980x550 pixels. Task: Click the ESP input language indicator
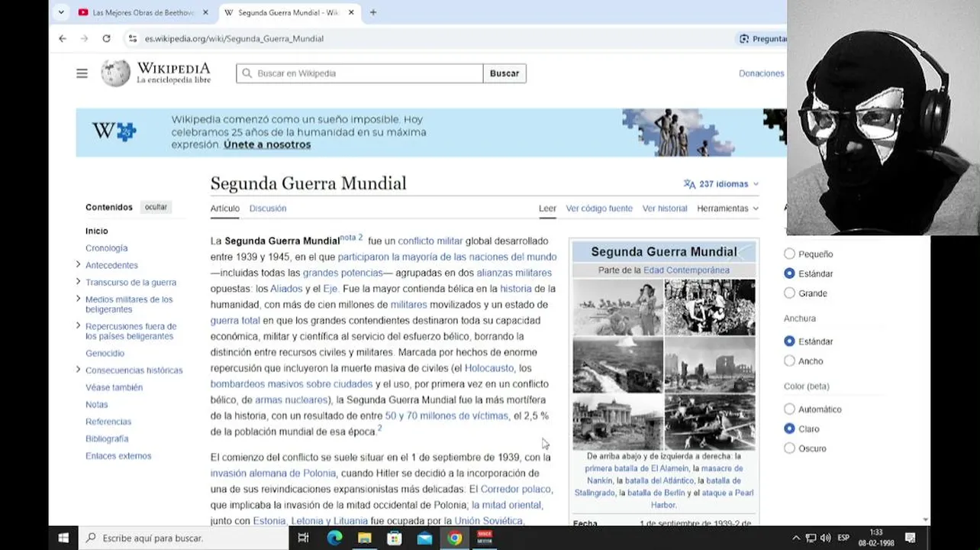844,538
